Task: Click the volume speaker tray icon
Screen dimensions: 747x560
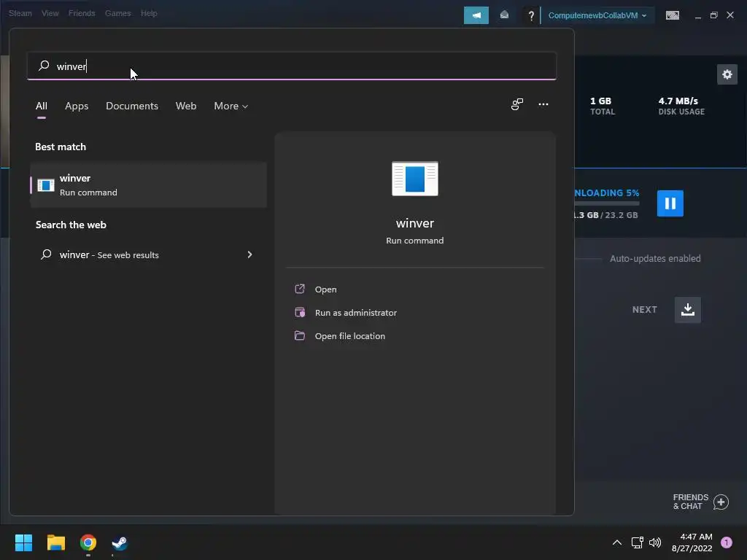Action: (656, 542)
